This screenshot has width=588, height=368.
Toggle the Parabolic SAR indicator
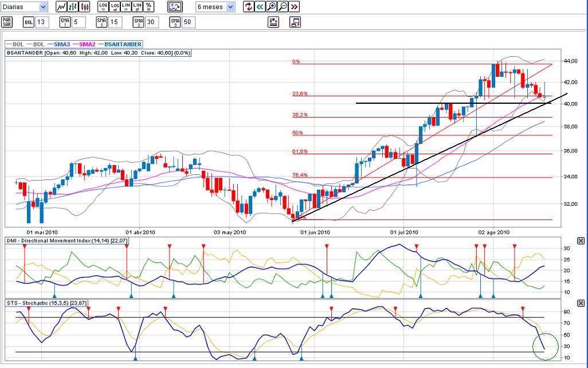point(7,22)
